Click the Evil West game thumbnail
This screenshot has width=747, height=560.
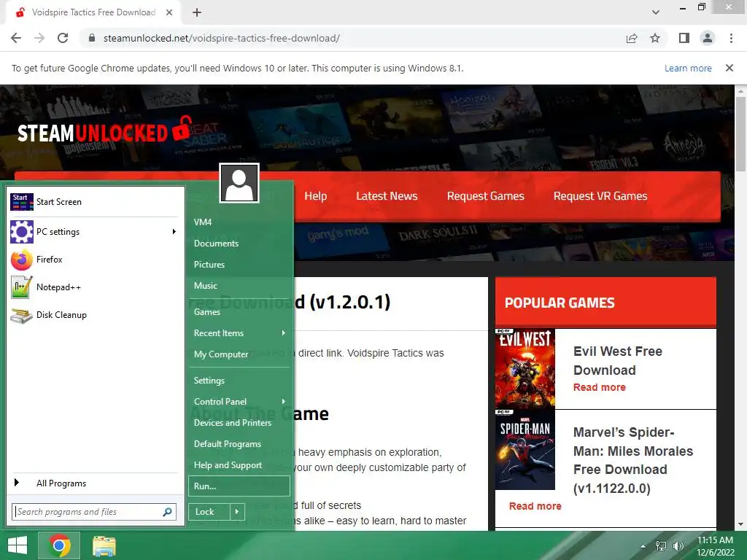(525, 368)
